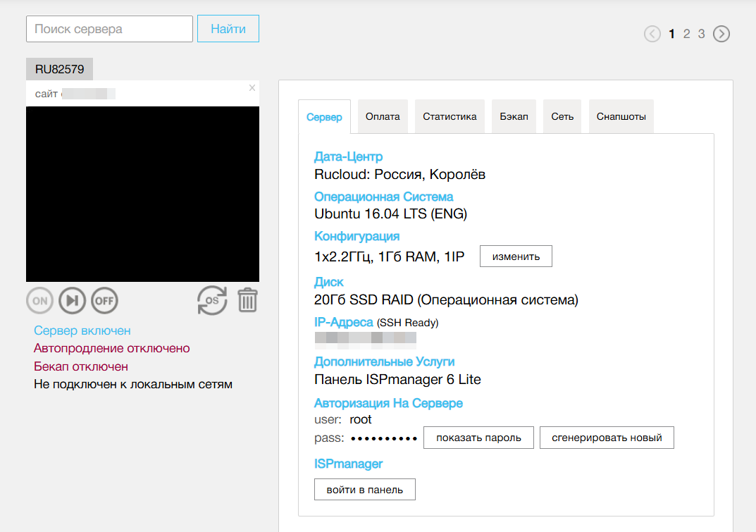
Task: Reveal password with показать пароль
Action: tap(478, 438)
